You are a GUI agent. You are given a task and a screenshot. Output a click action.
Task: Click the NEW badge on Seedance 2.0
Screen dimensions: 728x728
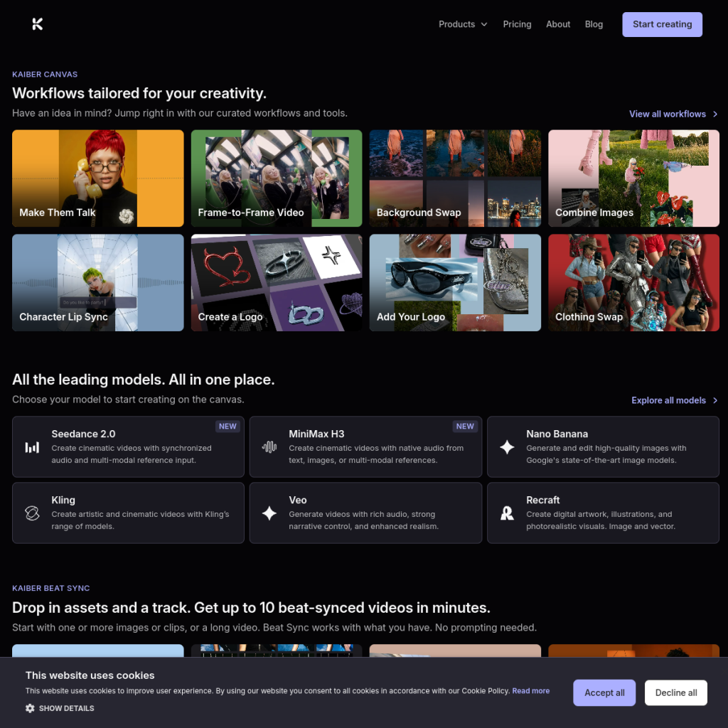pos(227,427)
